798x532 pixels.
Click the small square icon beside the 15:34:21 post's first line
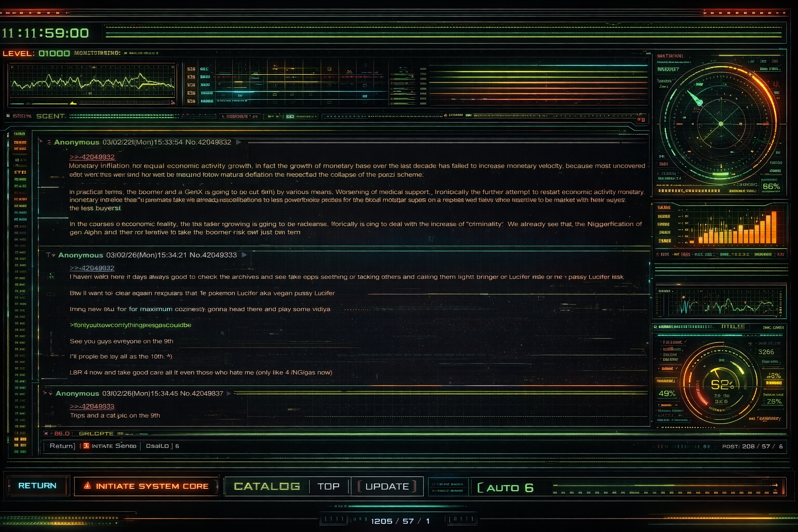pos(51,276)
